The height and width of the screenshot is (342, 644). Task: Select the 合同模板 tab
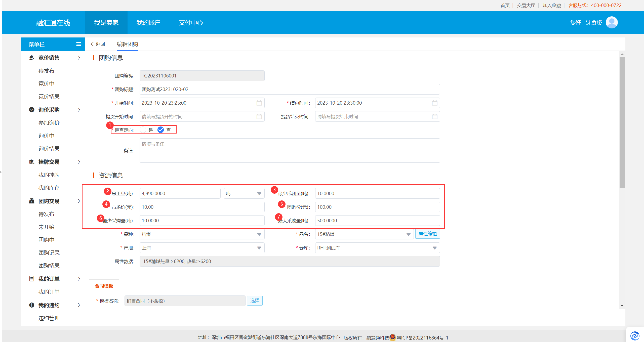(104, 286)
